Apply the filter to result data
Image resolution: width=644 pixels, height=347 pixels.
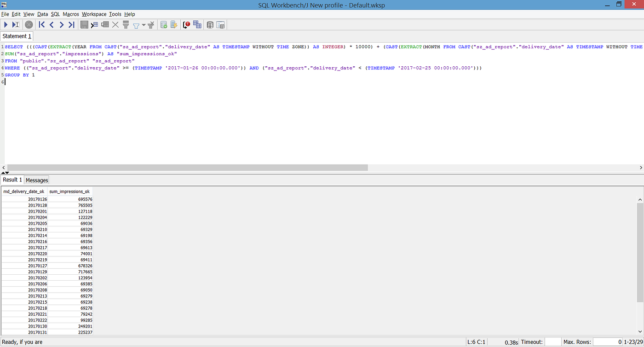[x=126, y=24]
